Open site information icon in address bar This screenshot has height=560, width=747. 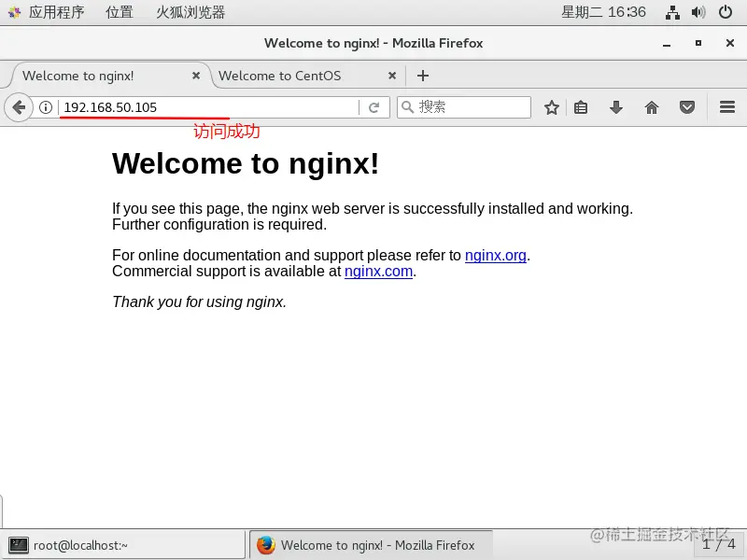(46, 107)
